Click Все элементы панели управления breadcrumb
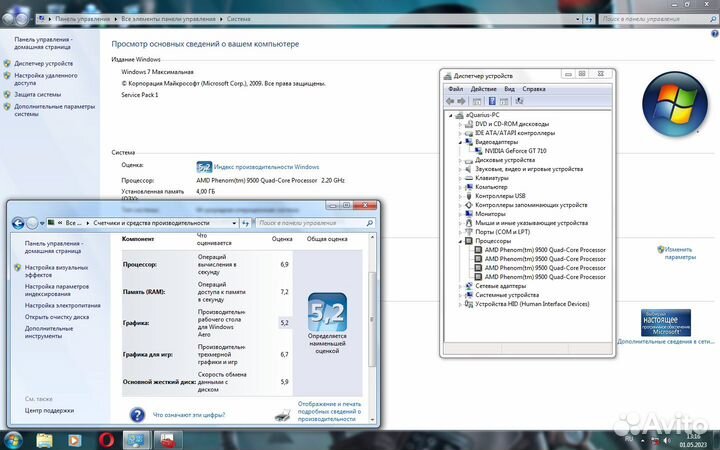Viewport: 720px width, 450px height. 168,19
